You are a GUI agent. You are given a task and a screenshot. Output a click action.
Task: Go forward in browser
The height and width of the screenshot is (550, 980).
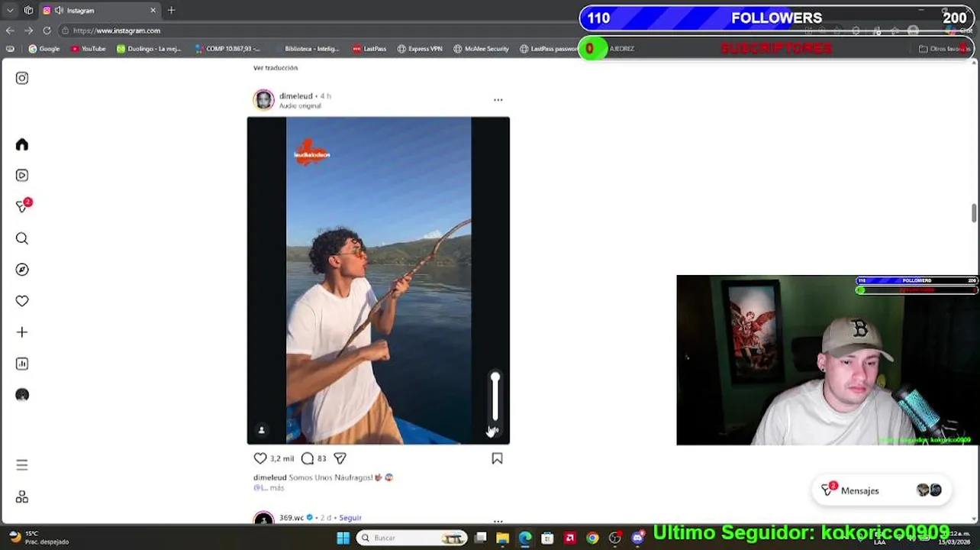click(28, 31)
